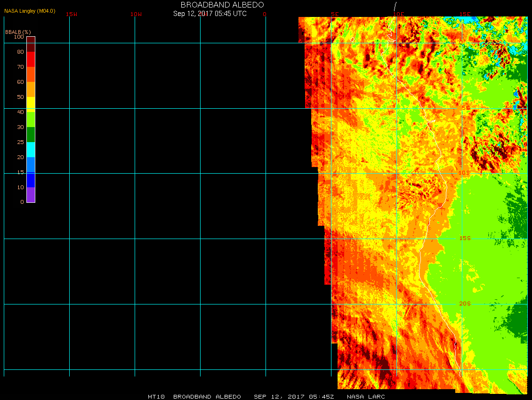The width and height of the screenshot is (532, 400).
Task: Click the dark blue 10–15% legend band
Action: 31,180
